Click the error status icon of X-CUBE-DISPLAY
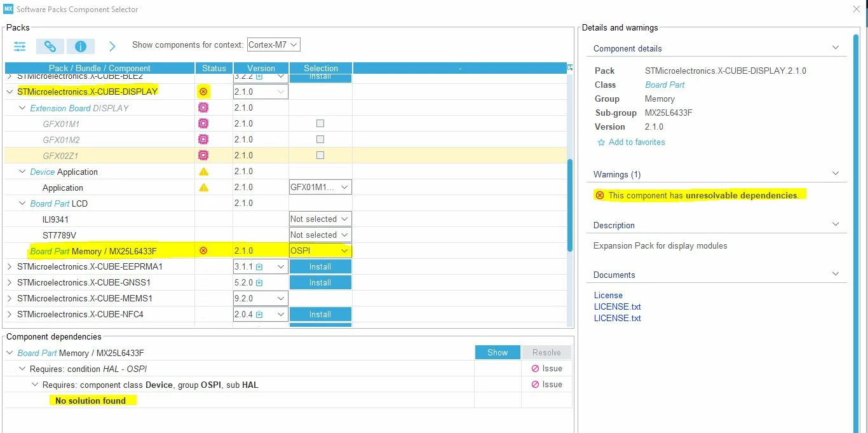The width and height of the screenshot is (868, 433). 203,92
